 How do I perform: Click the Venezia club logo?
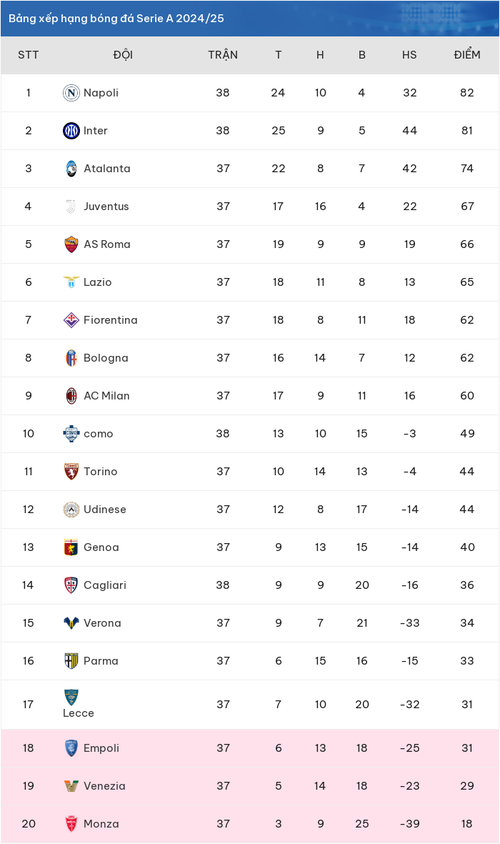[71, 786]
